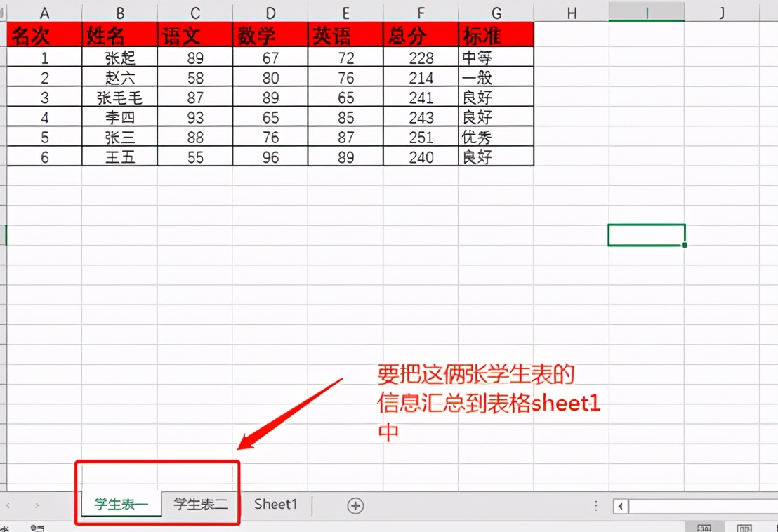Select column C header
Screen dimensions: 778x532
pos(195,13)
